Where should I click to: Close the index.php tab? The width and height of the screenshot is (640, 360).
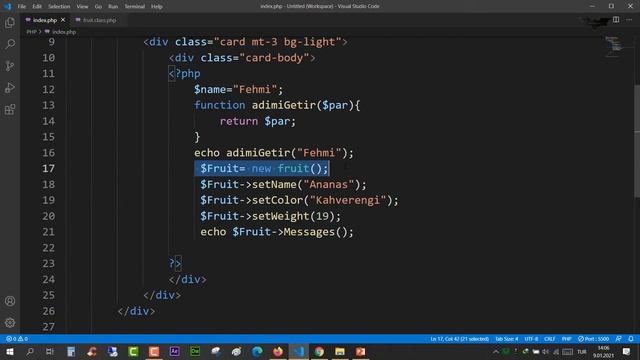click(63, 20)
